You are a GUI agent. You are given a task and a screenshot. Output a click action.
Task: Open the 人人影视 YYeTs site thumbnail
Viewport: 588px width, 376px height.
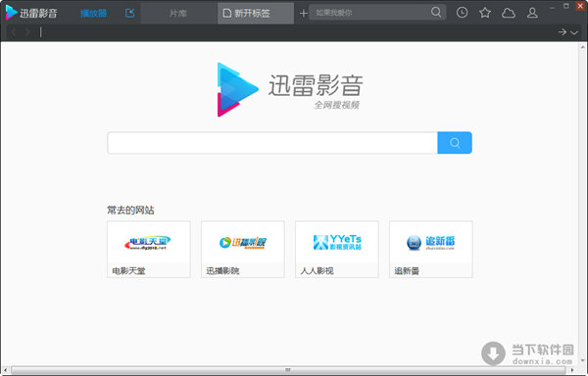tap(337, 250)
